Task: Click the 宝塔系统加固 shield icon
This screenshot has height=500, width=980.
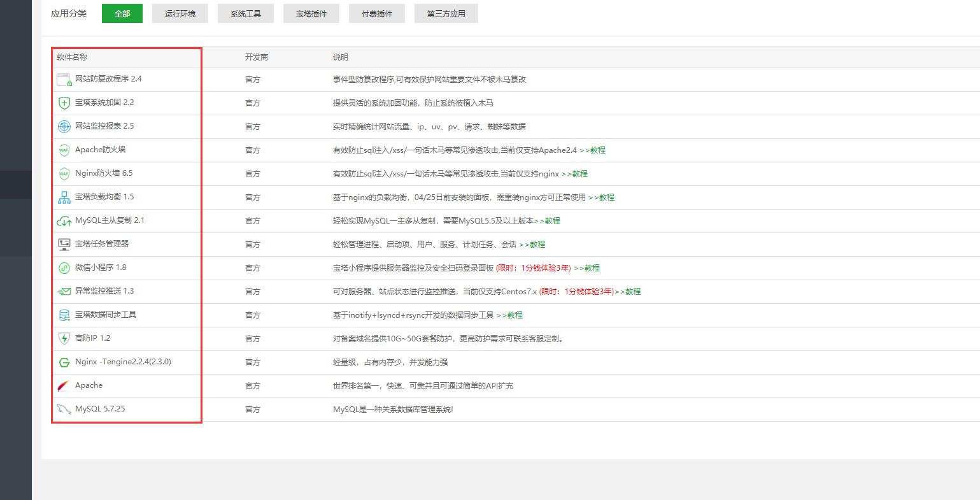Action: coord(64,103)
